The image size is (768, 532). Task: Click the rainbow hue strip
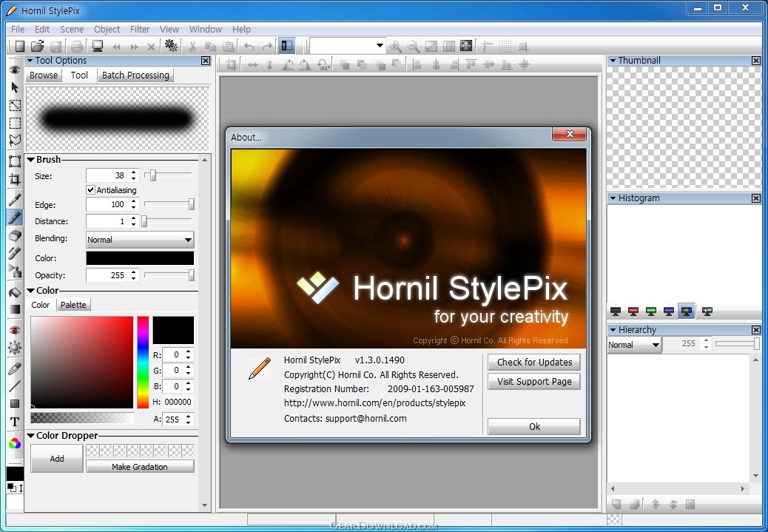143,362
